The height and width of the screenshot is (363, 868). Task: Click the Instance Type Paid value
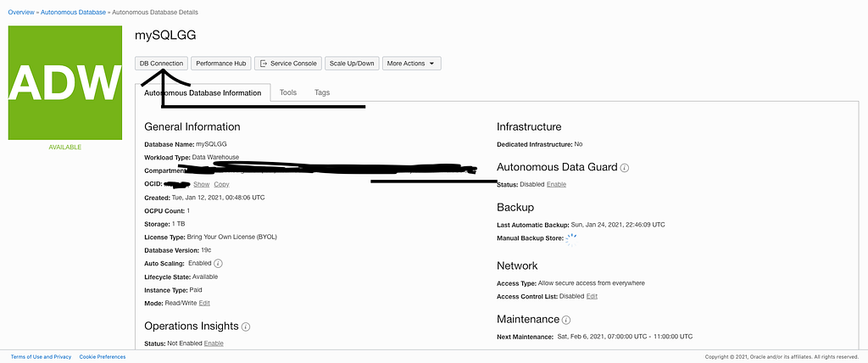point(196,290)
